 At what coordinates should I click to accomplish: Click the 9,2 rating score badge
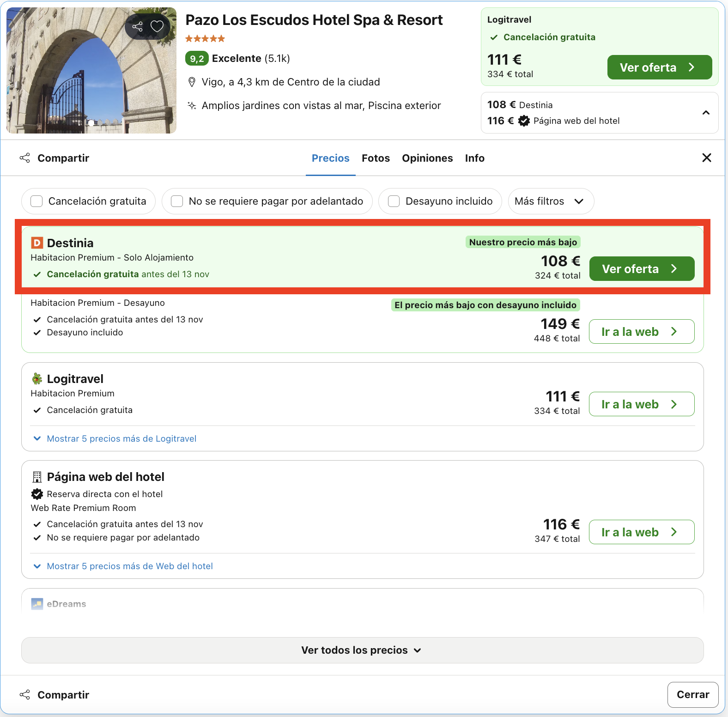coord(197,59)
